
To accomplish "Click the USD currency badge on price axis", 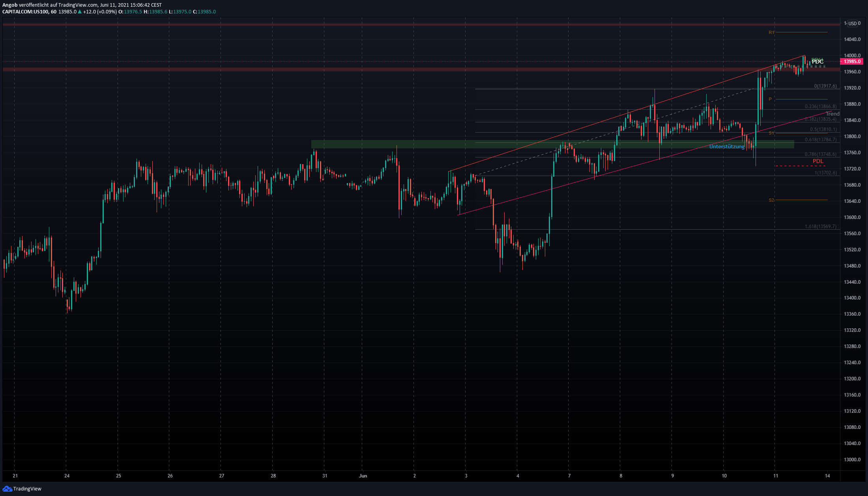I will pos(853,24).
